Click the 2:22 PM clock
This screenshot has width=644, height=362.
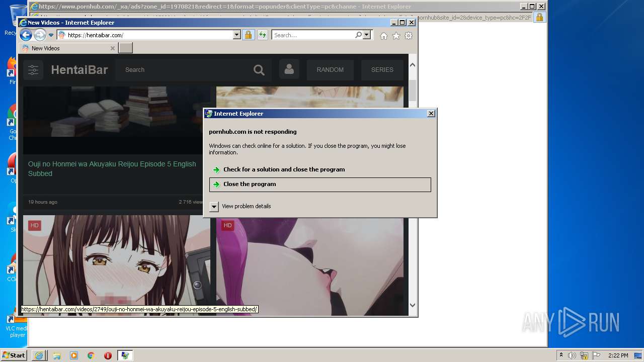point(618,355)
